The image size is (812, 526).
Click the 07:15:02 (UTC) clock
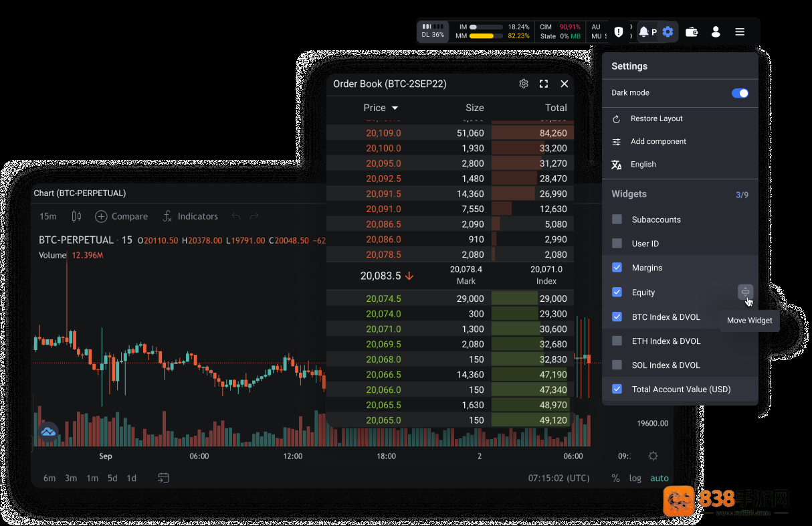coord(559,478)
